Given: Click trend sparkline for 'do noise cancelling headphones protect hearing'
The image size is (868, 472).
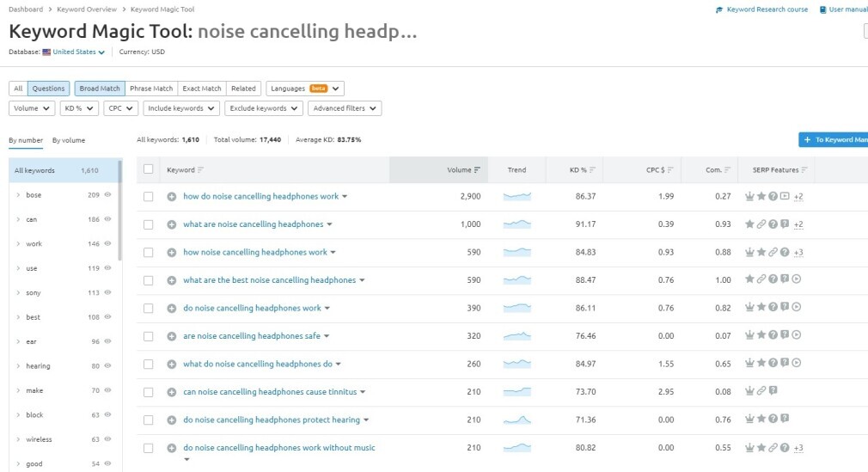Looking at the screenshot, I should 517,420.
